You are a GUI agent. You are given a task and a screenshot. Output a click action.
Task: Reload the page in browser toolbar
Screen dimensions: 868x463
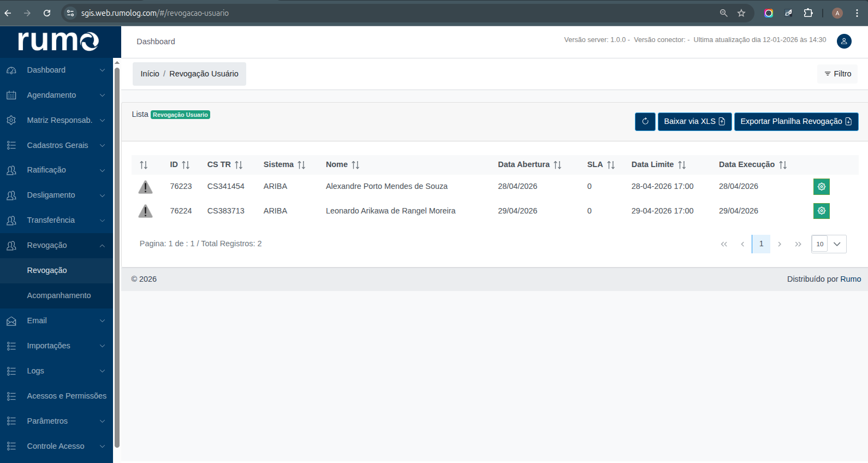[47, 13]
